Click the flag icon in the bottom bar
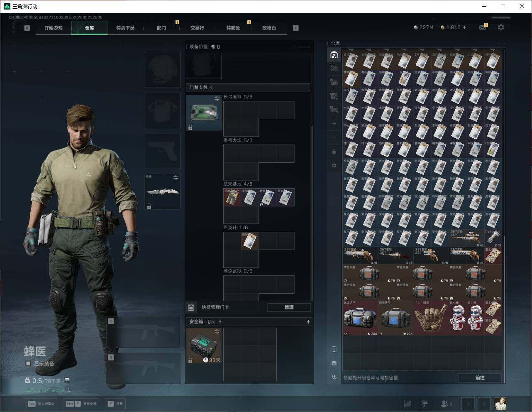The image size is (532, 412). pos(424,404)
